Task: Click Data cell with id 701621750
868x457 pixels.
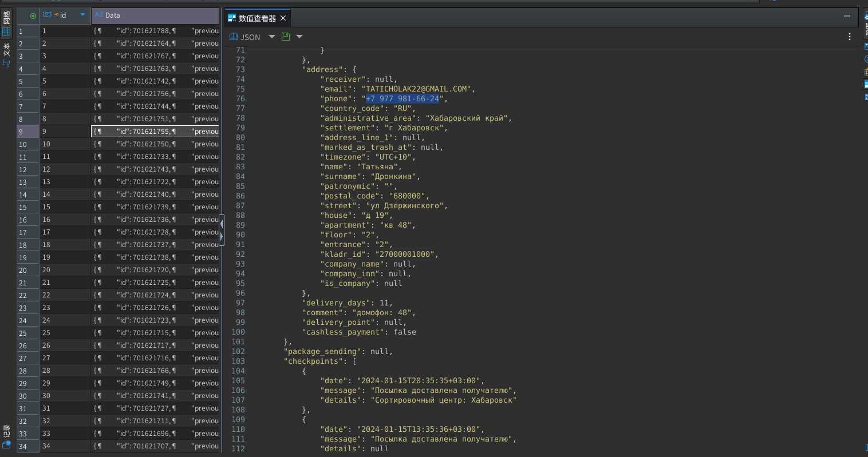Action: pyautogui.click(x=156, y=144)
